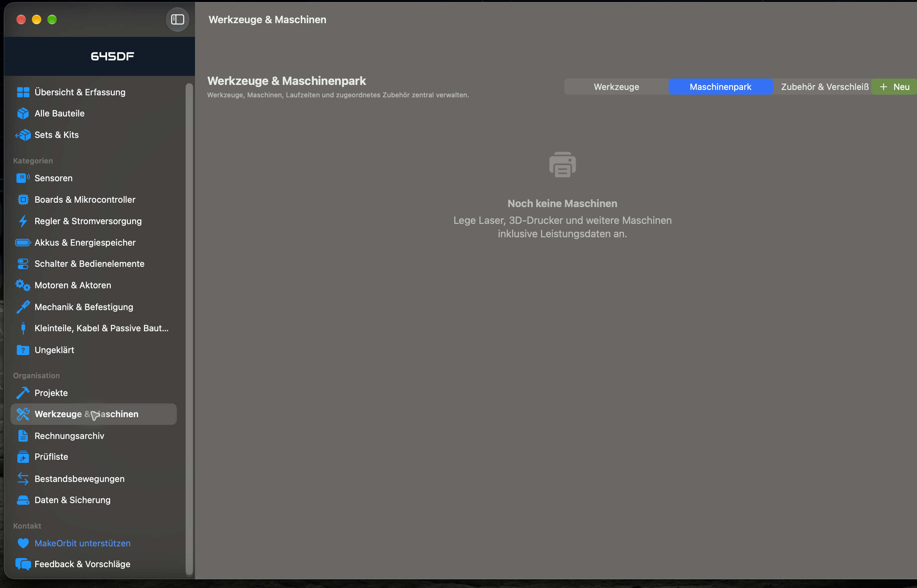Switch to Zubehör & Verschleiß tab
This screenshot has width=917, height=588.
(825, 87)
